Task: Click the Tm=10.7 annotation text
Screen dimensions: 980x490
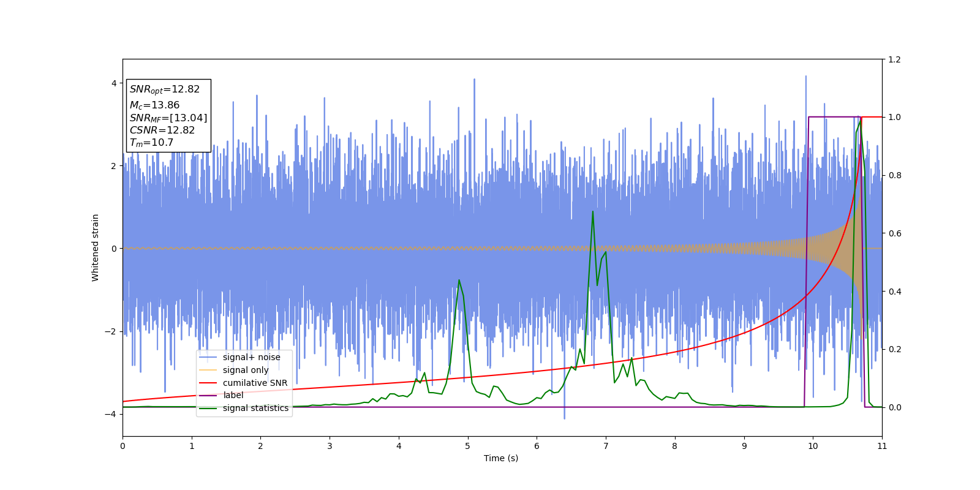Action: (151, 143)
